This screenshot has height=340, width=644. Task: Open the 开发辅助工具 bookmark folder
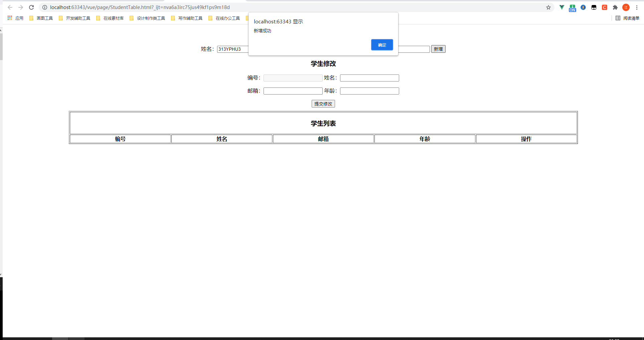74,18
